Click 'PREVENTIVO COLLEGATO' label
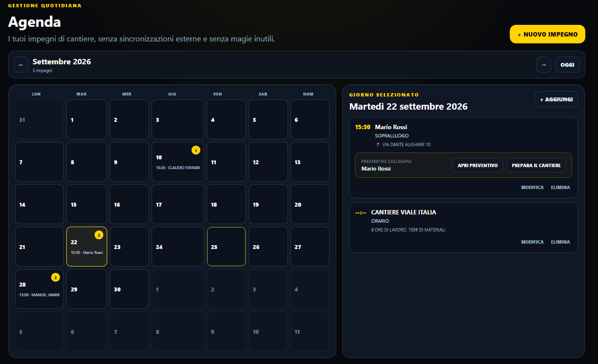The height and width of the screenshot is (364, 598). tap(386, 161)
